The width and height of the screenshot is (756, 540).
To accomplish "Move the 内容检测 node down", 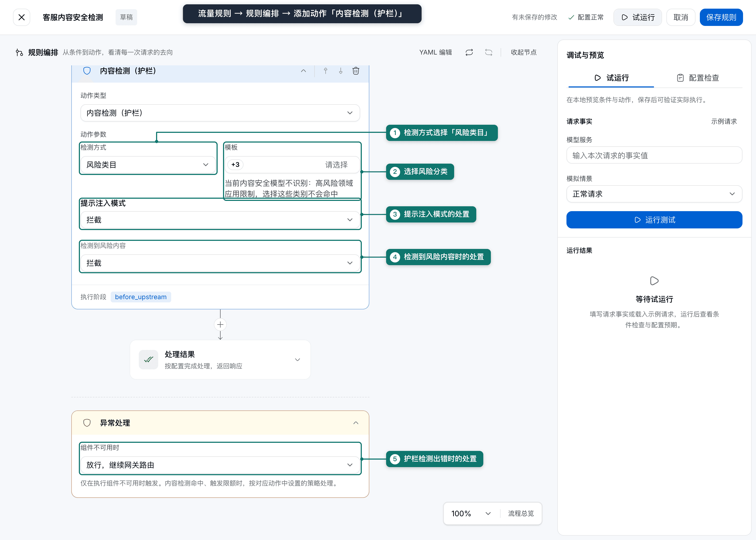I will [x=341, y=71].
